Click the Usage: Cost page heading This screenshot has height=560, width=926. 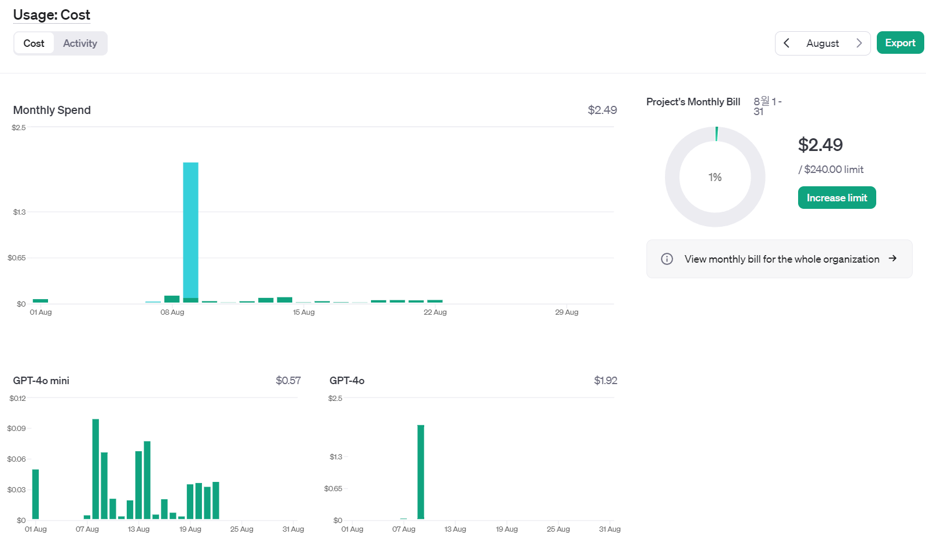52,15
